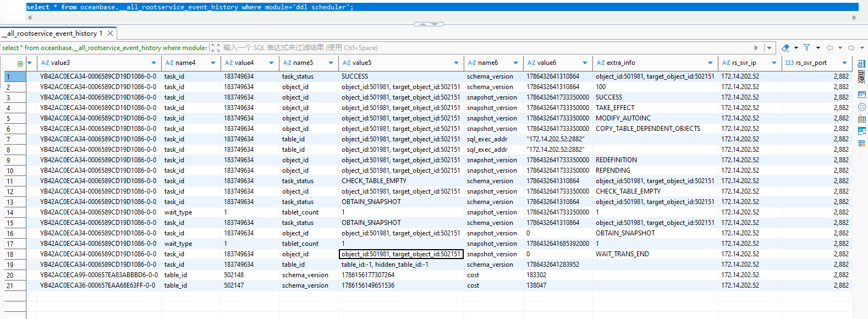Image resolution: width=868 pixels, height=319 pixels.
Task: Select row number 18 header
Action: pos(15,254)
